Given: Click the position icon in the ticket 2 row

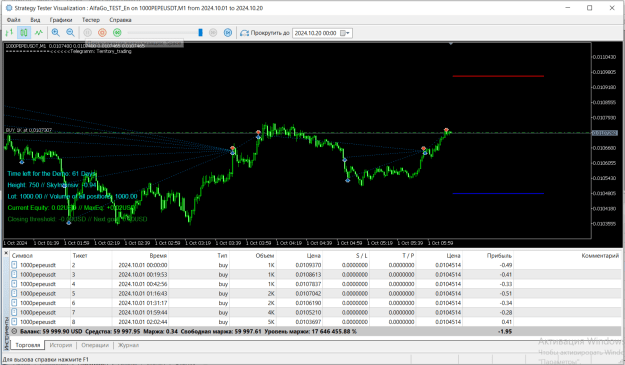Looking at the screenshot, I should 14,265.
